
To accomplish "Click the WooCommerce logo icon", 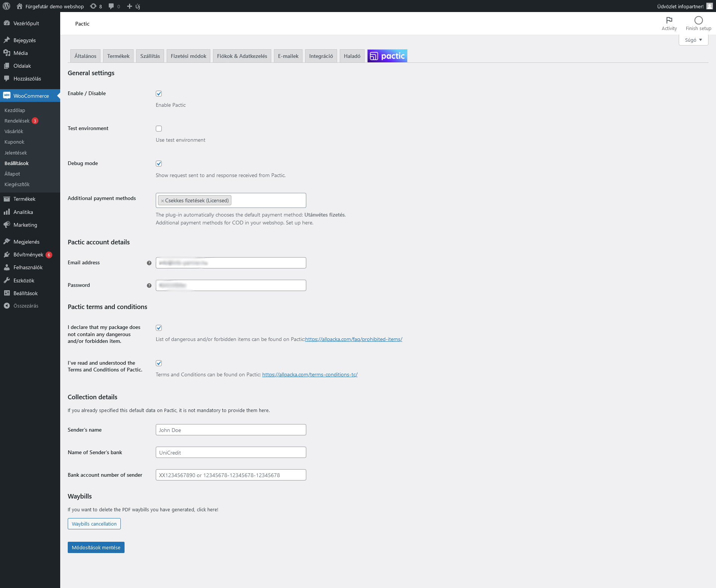I will [7, 95].
